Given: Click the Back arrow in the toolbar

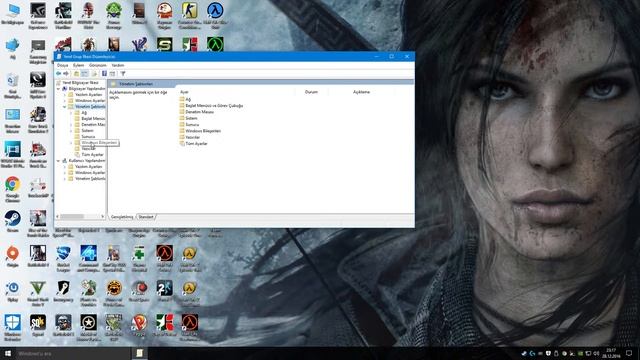Looking at the screenshot, I should [58, 73].
